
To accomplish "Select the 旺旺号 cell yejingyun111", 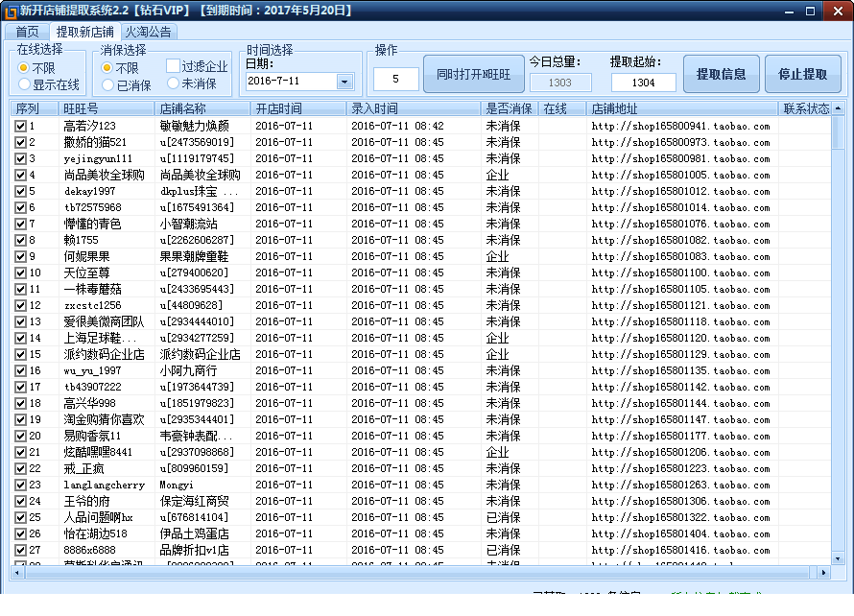I will 98,158.
